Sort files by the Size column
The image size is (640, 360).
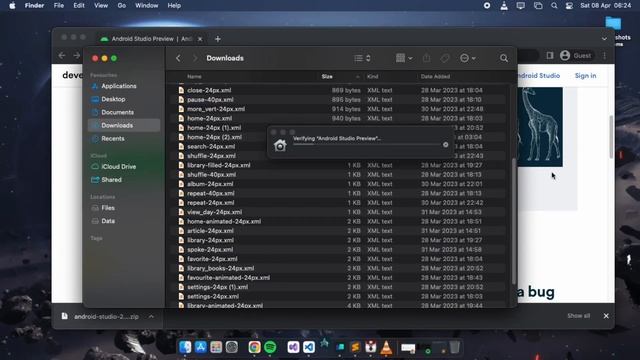tap(327, 76)
